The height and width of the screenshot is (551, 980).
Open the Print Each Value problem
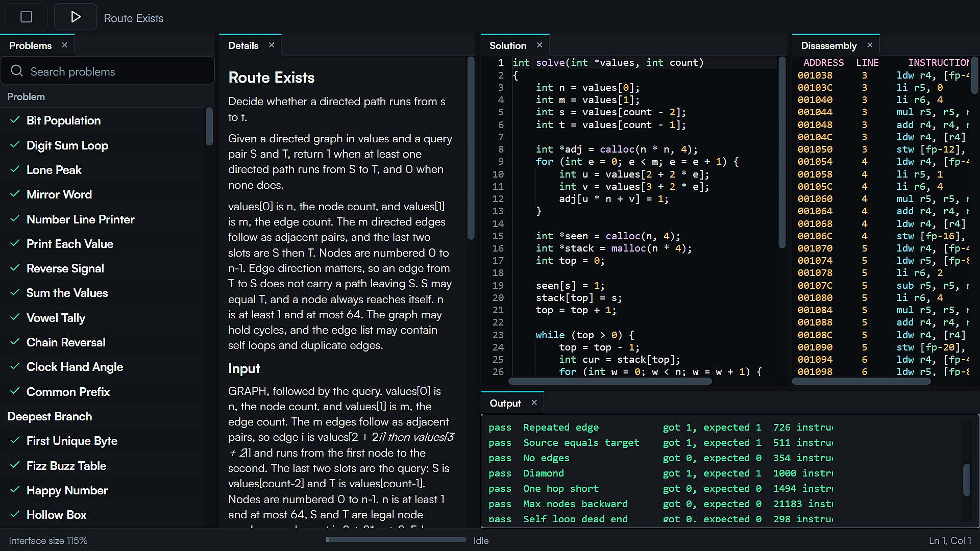pyautogui.click(x=102, y=244)
